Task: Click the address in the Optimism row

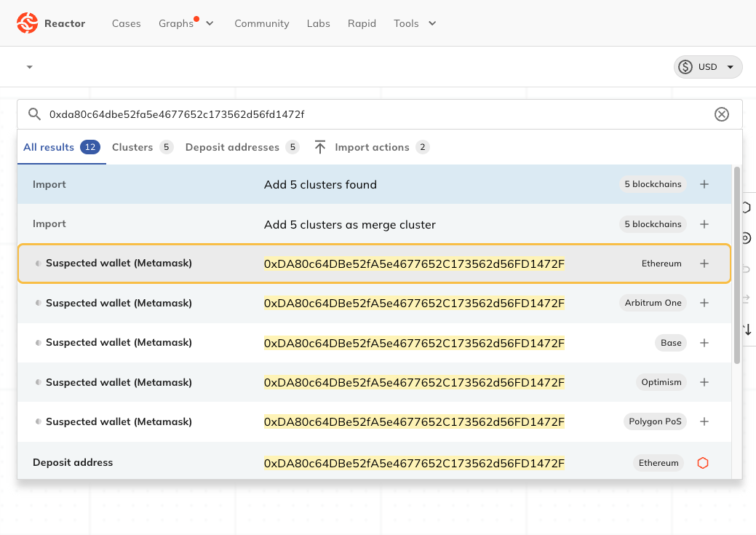Action: pos(414,383)
